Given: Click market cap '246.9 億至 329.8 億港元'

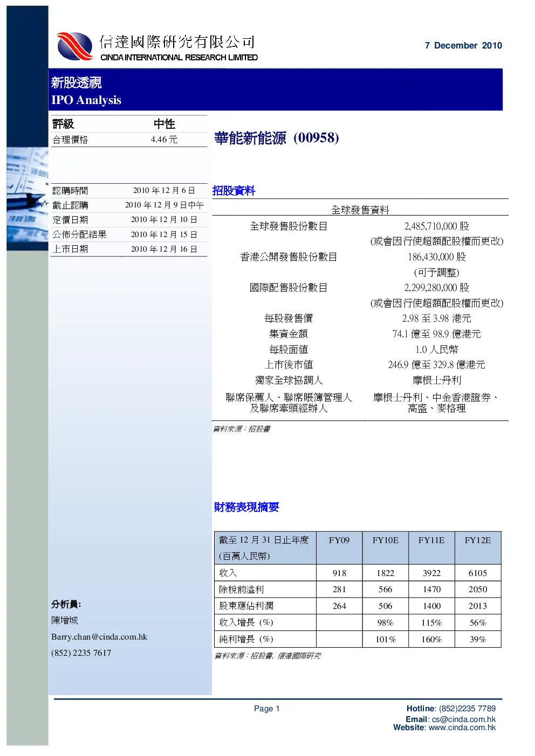Looking at the screenshot, I should (437, 365).
